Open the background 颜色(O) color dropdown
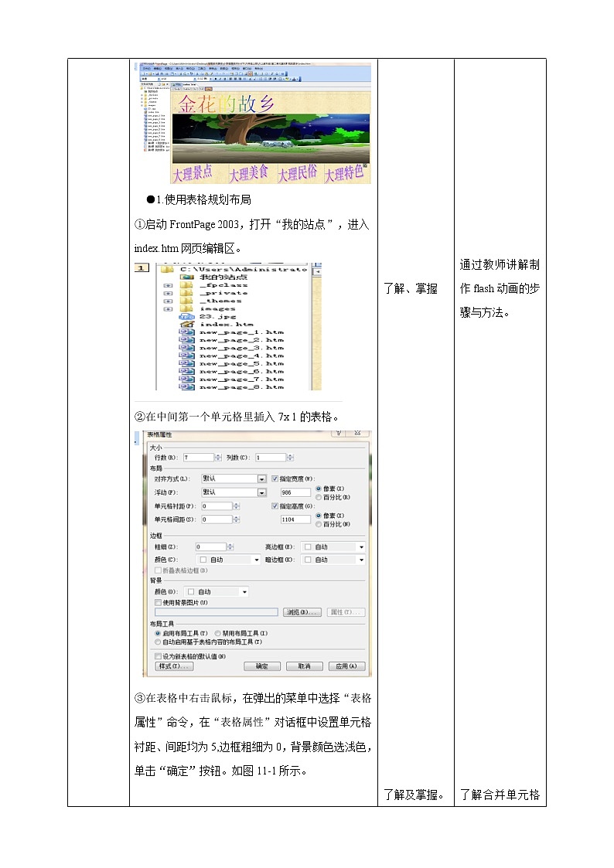This screenshot has height=868, width=614. click(244, 592)
